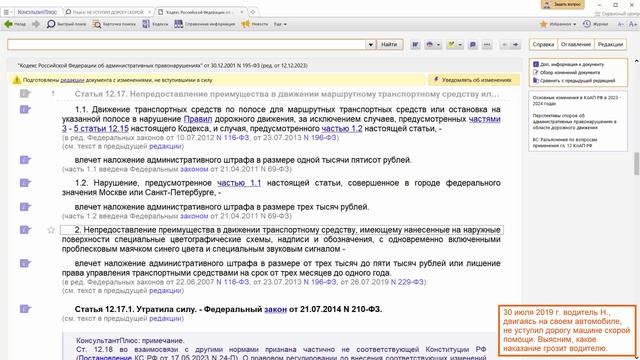This screenshot has height=360, width=640.
Task: Decrease font size with A- button
Action: [x=620, y=24]
